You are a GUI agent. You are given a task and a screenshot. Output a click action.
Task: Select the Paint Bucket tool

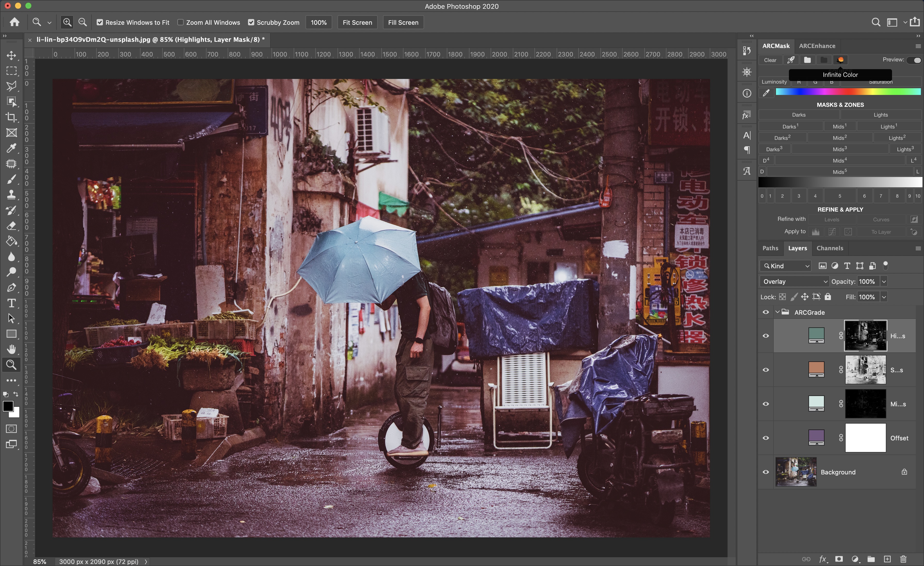point(11,241)
